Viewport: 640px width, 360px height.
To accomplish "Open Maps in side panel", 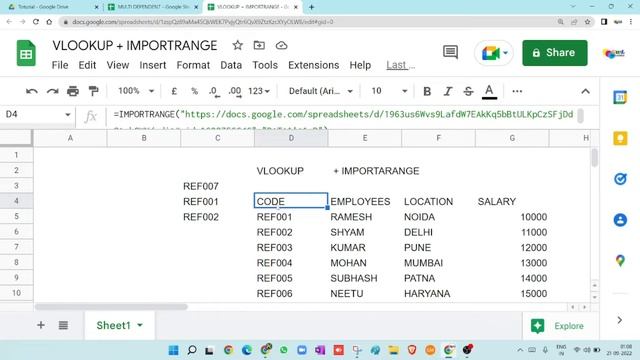I will [620, 260].
